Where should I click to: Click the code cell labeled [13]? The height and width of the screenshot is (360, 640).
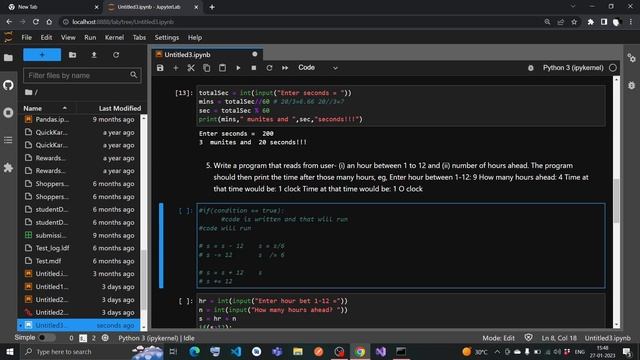pos(401,106)
